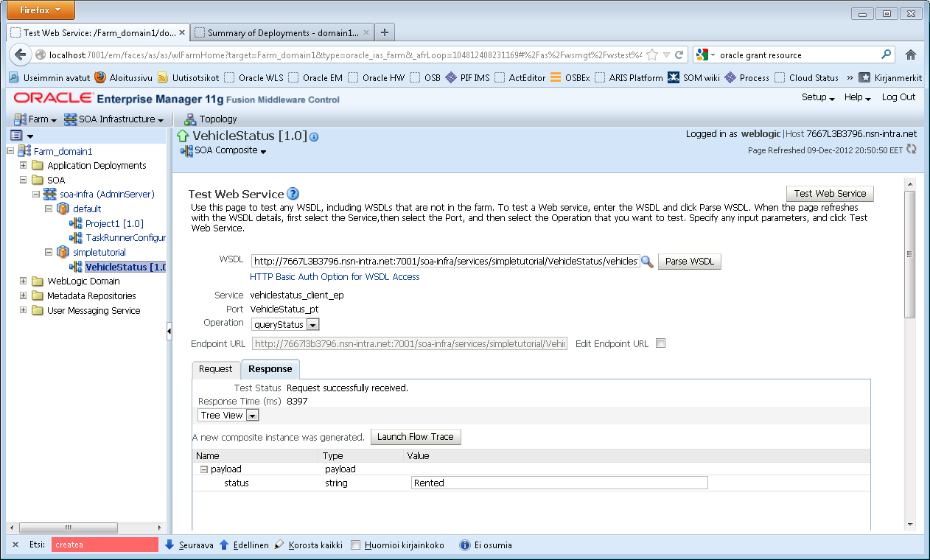This screenshot has width=930, height=560.
Task: Toggle Huomioi kirjainkoko checkbox
Action: click(356, 545)
